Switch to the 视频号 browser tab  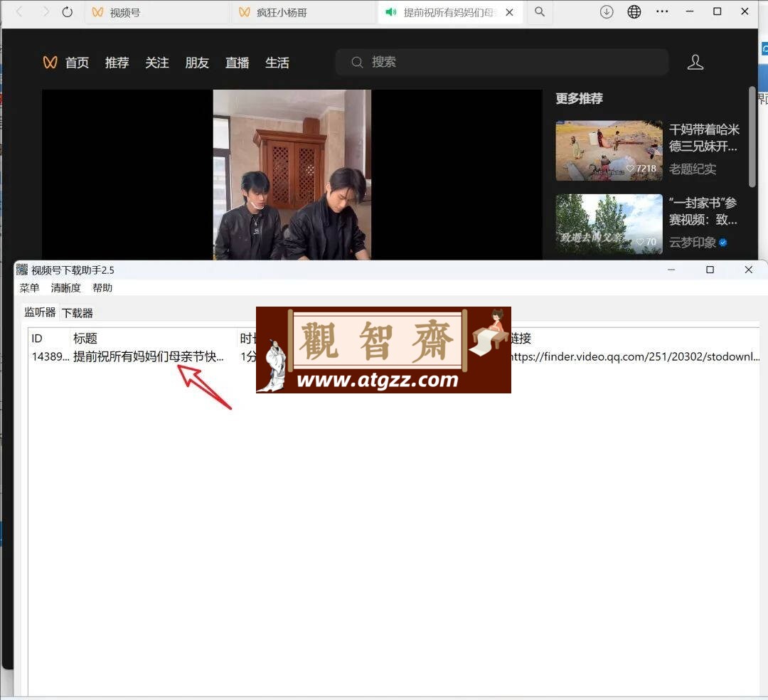(156, 12)
